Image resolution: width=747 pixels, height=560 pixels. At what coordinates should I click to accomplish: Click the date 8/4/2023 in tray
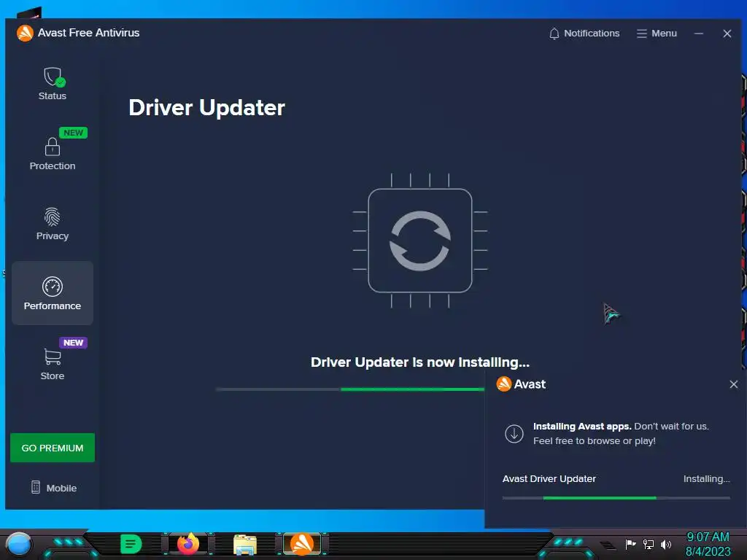pos(708,552)
